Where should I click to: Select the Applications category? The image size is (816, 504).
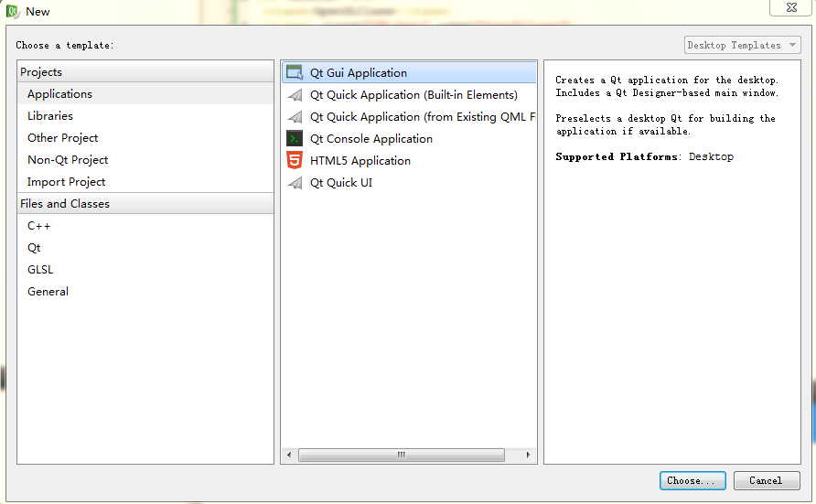click(x=145, y=93)
